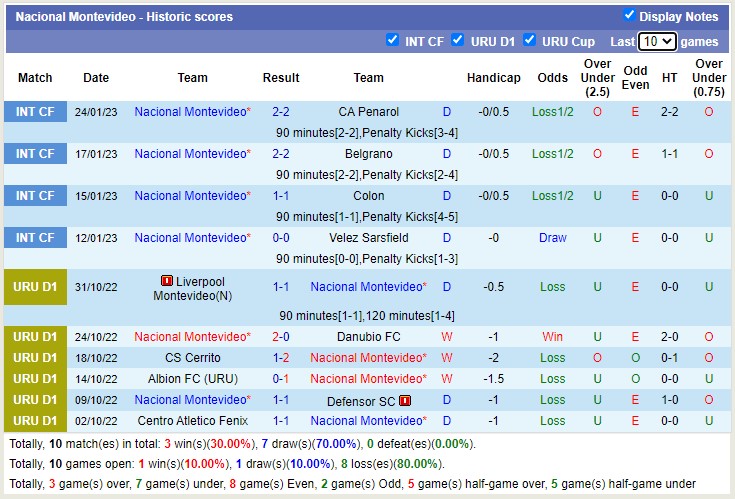Toggle the Display Notes checkbox
Screen dimensions: 735x499
tap(629, 15)
